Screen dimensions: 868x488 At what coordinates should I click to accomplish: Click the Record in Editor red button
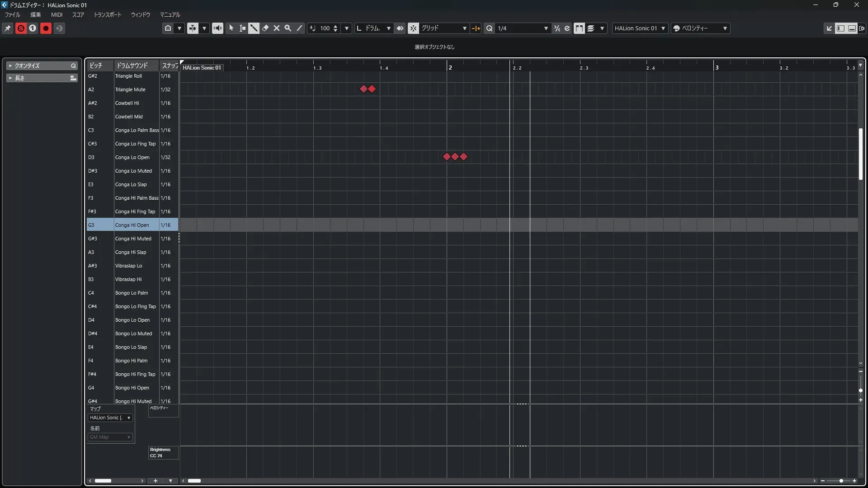point(46,28)
